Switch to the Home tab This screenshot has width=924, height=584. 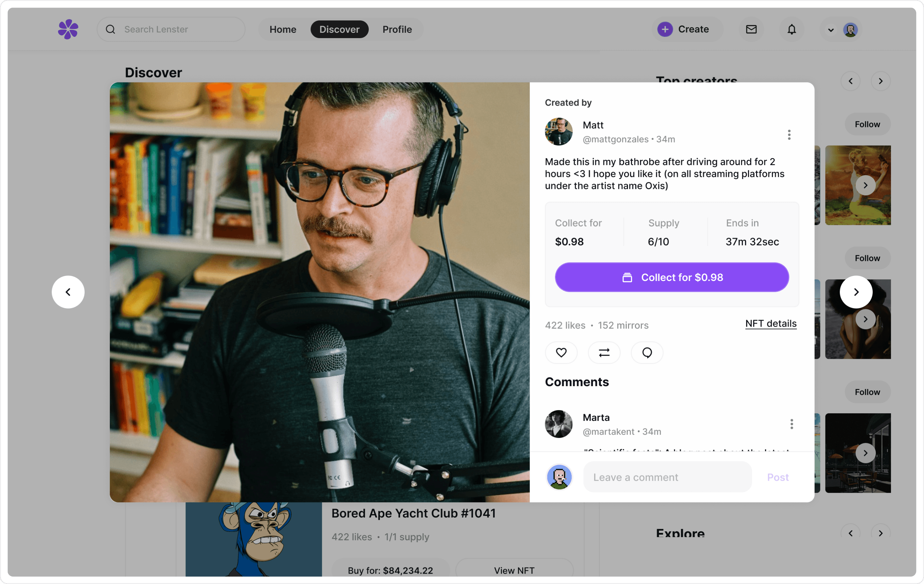(283, 29)
